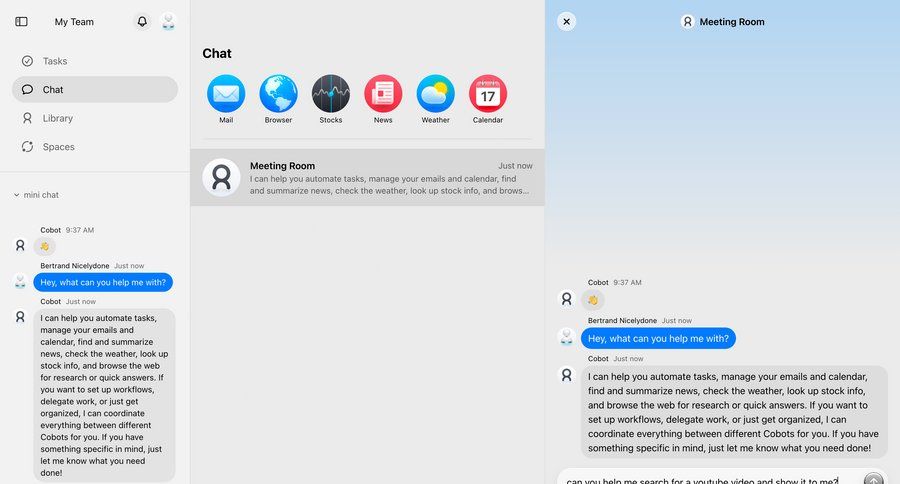Click the My Team title
Image resolution: width=900 pixels, height=484 pixels.
coord(74,22)
